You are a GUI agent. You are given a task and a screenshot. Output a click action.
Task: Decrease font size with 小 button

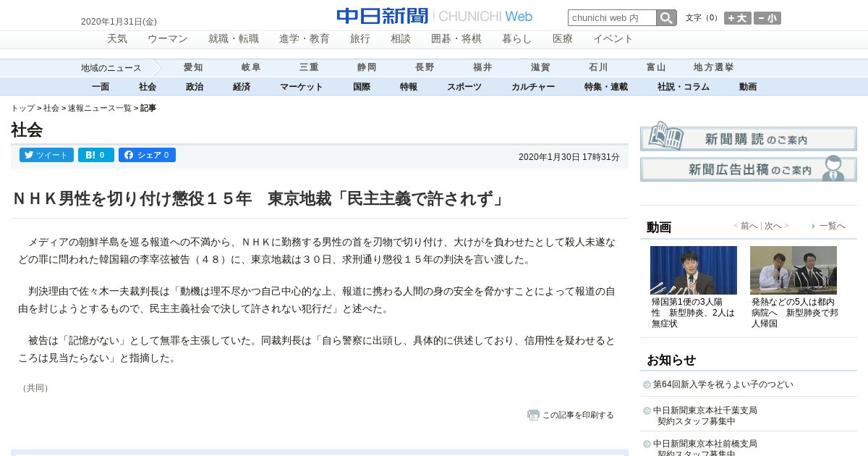pyautogui.click(x=767, y=18)
